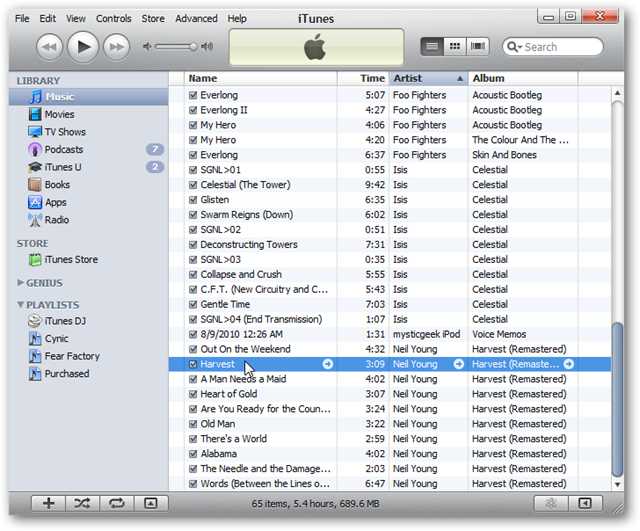
Task: Switch to Cover Flow view
Action: [478, 46]
